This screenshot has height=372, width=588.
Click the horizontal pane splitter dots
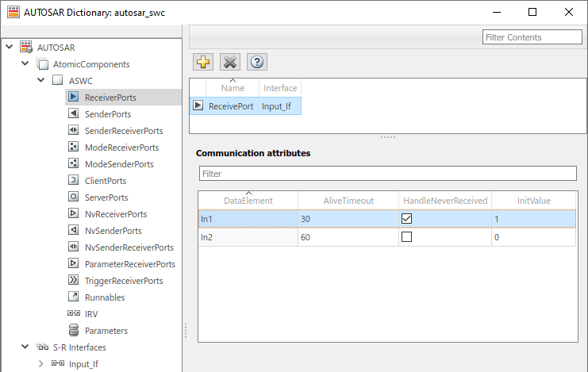click(x=388, y=137)
